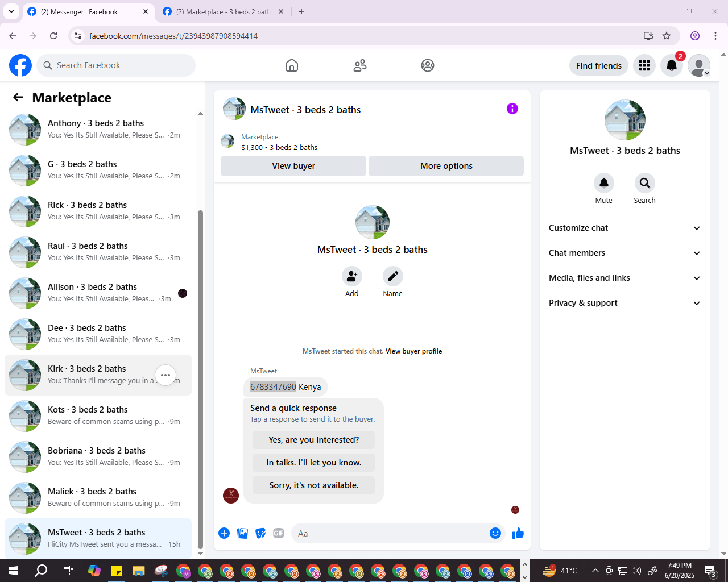The height and width of the screenshot is (582, 728).
Task: Click the browser address bar URL
Action: point(173,36)
